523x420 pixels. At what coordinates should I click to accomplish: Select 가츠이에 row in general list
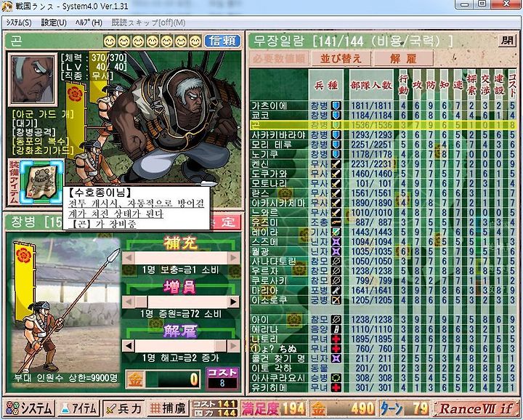[383, 106]
